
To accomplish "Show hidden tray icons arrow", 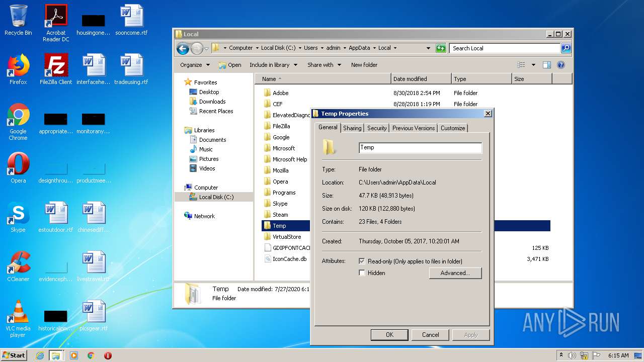I will pos(561,355).
